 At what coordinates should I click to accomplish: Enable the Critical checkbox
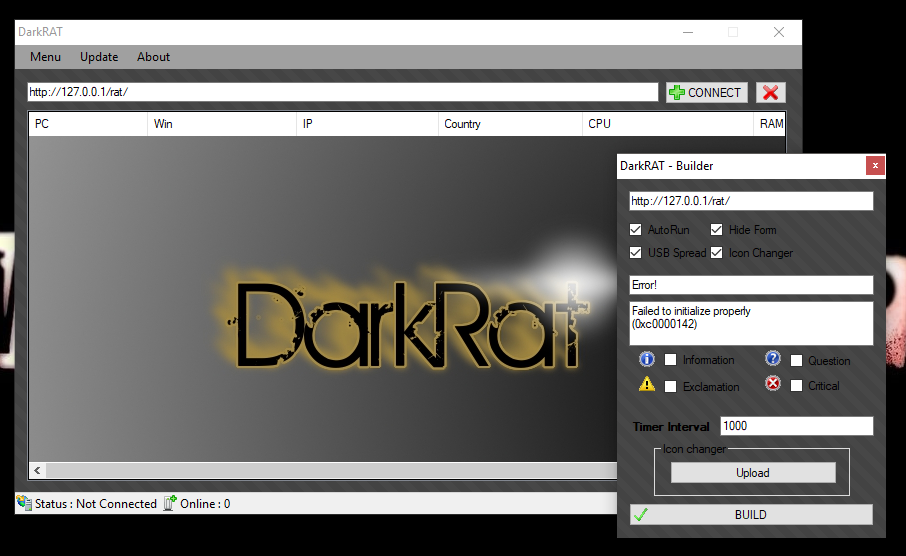(x=796, y=386)
